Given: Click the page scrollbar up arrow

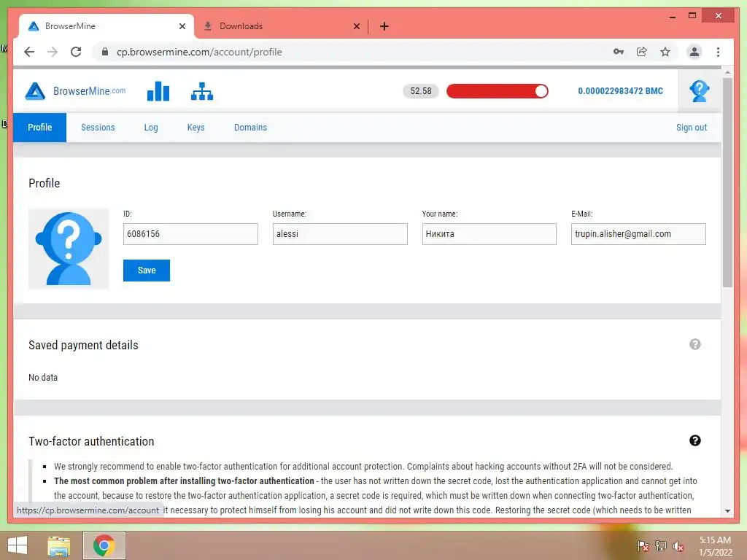Looking at the screenshot, I should [x=727, y=72].
